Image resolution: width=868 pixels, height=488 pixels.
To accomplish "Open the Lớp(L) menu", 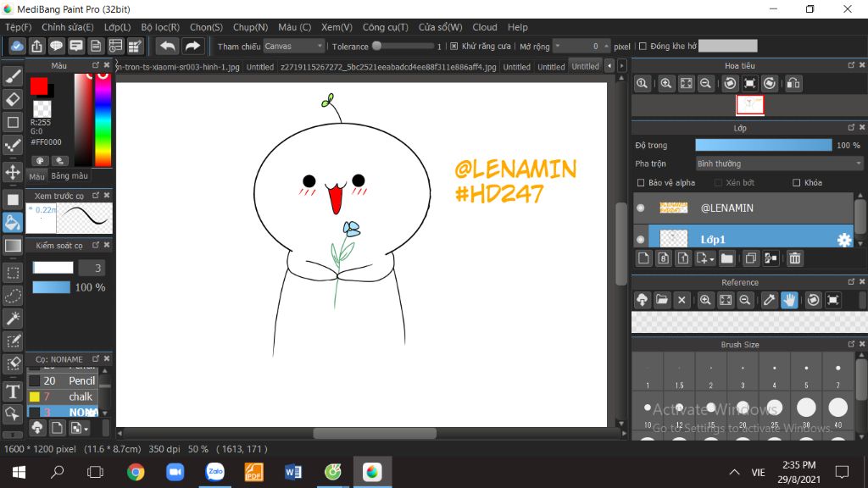I will [117, 27].
